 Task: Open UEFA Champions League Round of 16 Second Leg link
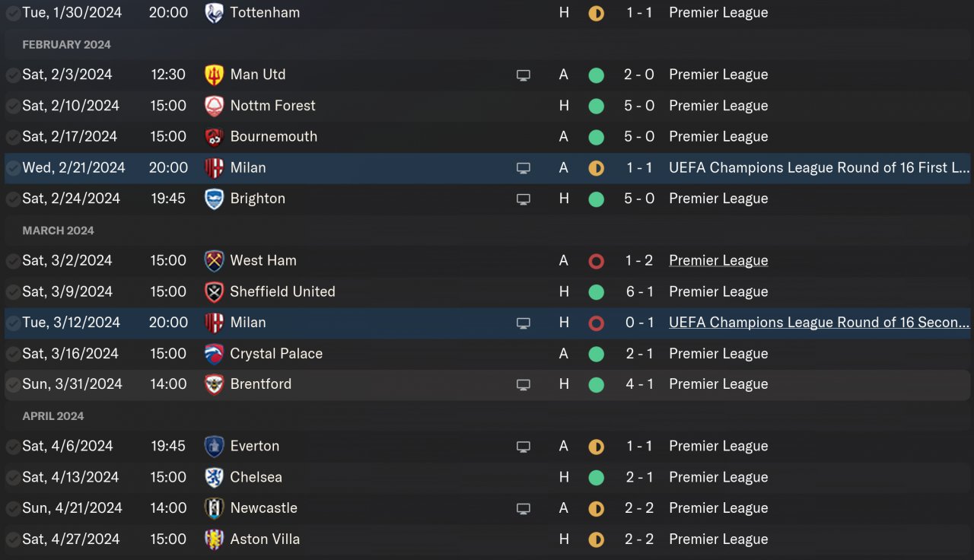click(819, 323)
